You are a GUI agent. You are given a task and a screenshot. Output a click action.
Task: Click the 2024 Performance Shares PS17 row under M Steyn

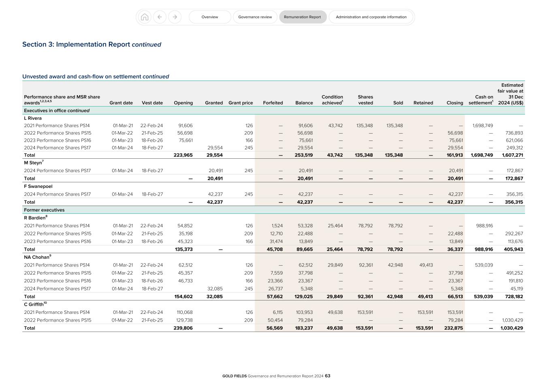click(57, 170)
